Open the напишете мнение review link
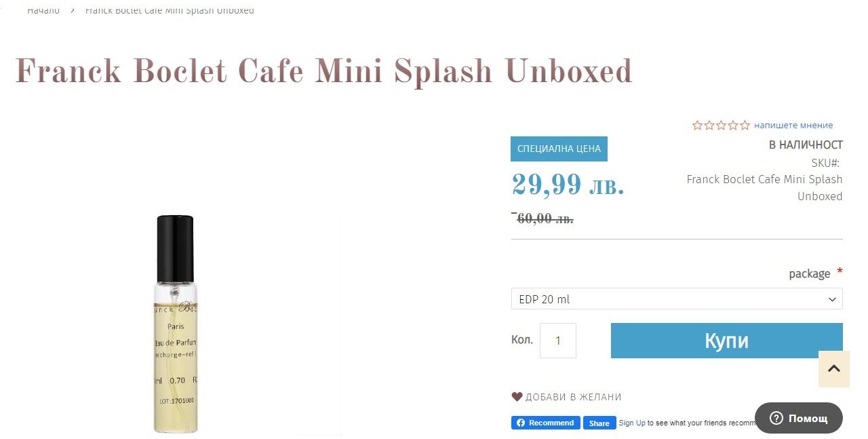The image size is (868, 439). click(793, 126)
